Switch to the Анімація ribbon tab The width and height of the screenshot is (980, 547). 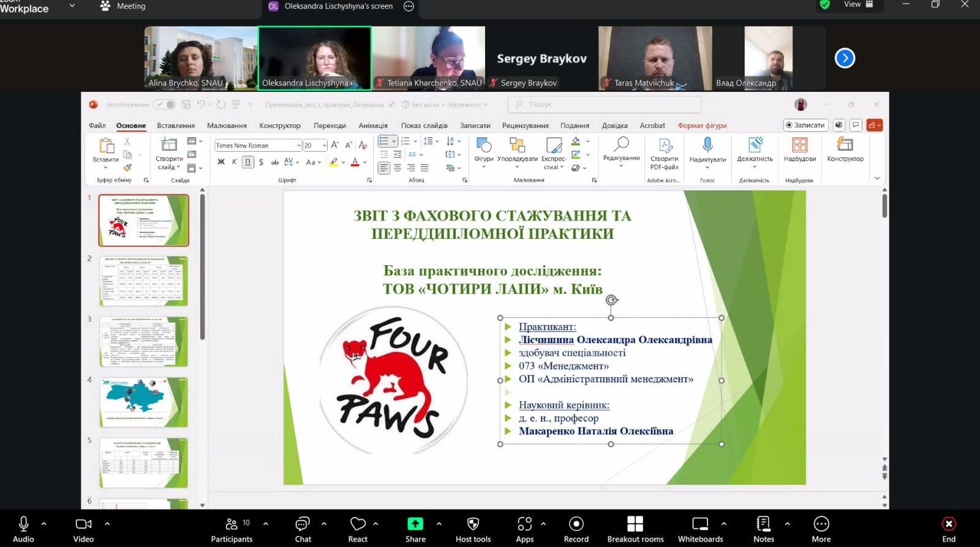point(373,126)
